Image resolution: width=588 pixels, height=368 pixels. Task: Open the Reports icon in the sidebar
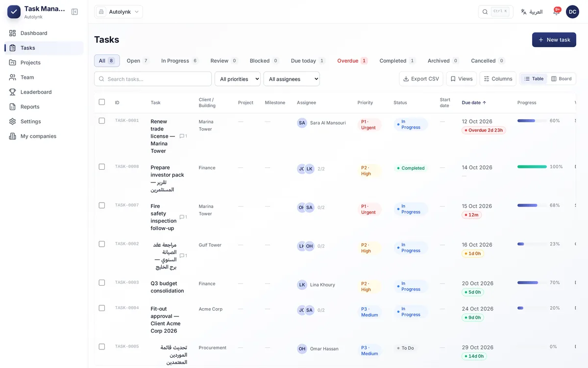point(12,106)
